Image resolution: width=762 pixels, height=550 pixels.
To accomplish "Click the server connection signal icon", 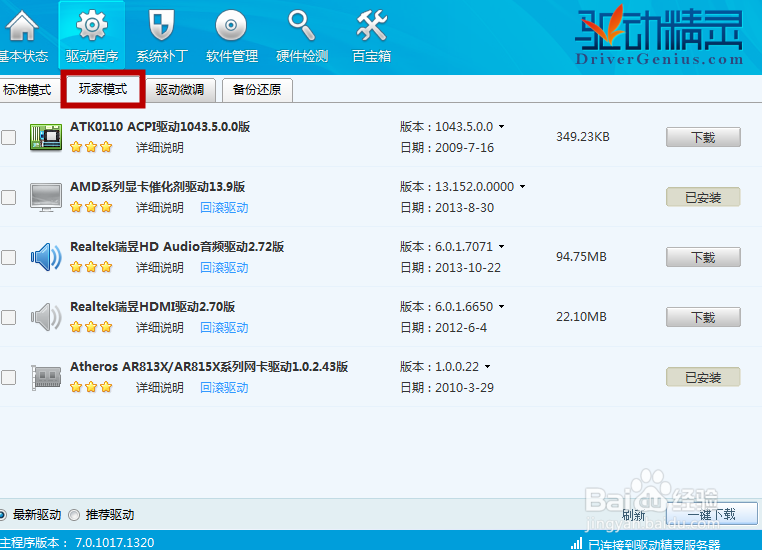I will point(576,543).
